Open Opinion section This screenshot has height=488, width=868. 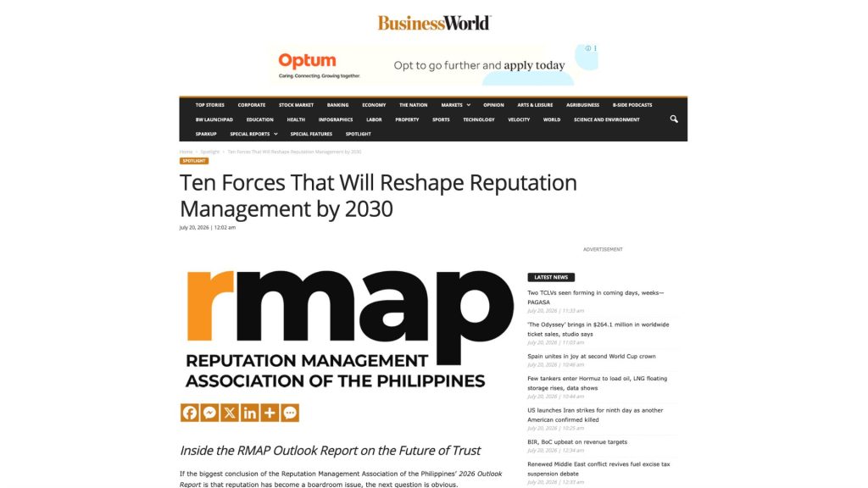click(x=493, y=105)
